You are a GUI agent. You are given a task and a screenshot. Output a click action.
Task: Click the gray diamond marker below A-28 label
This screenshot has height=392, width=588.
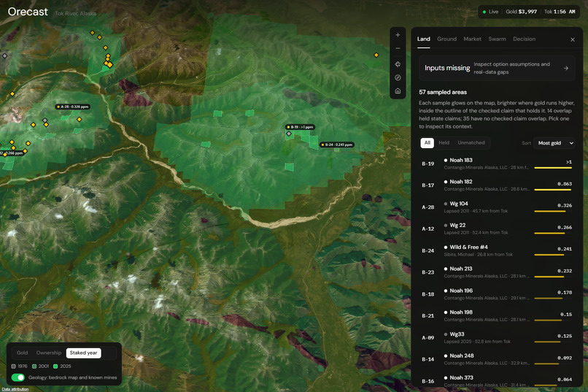[x=45, y=120]
